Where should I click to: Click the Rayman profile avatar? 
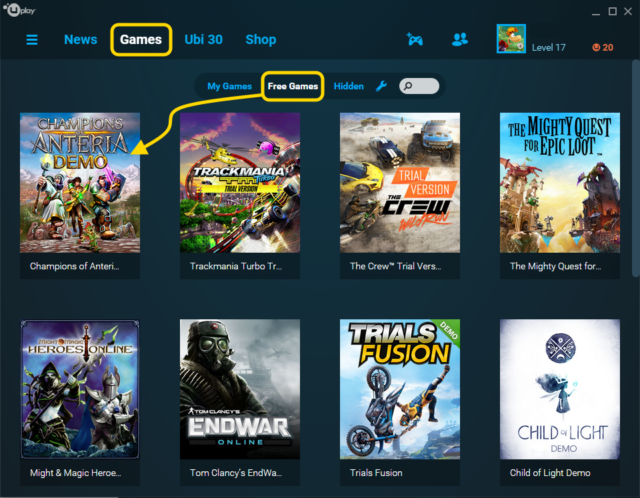(x=511, y=39)
